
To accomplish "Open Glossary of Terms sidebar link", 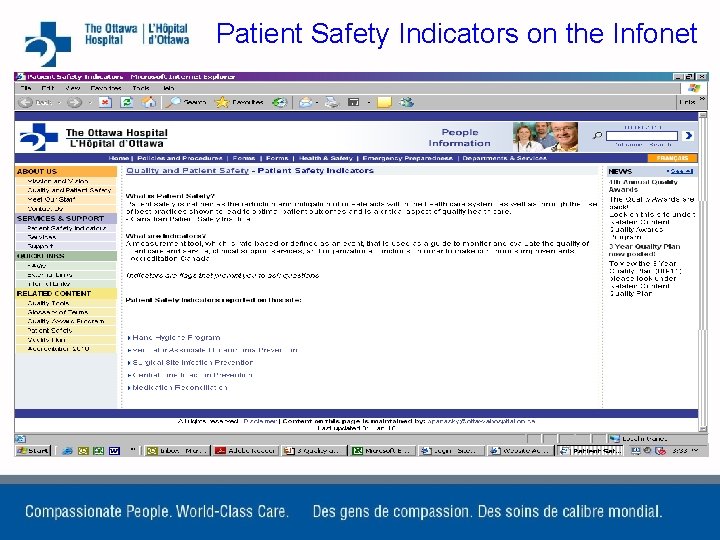I will (x=57, y=312).
